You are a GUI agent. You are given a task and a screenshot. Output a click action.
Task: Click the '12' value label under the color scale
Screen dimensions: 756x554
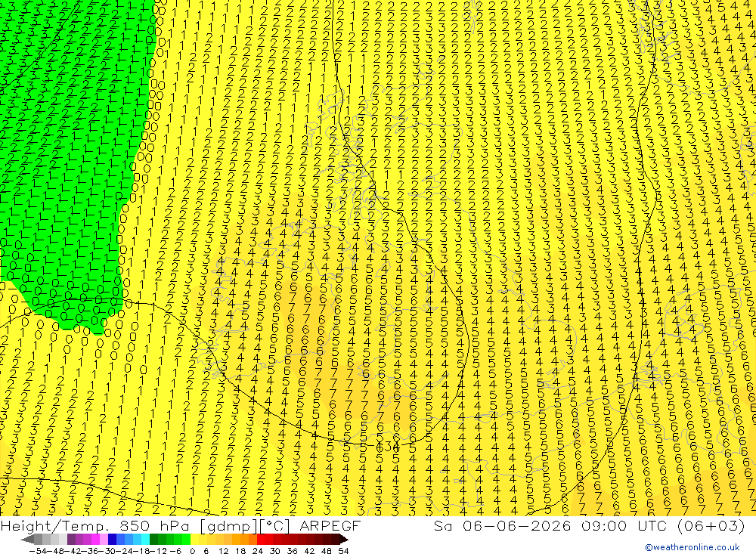coord(223,550)
